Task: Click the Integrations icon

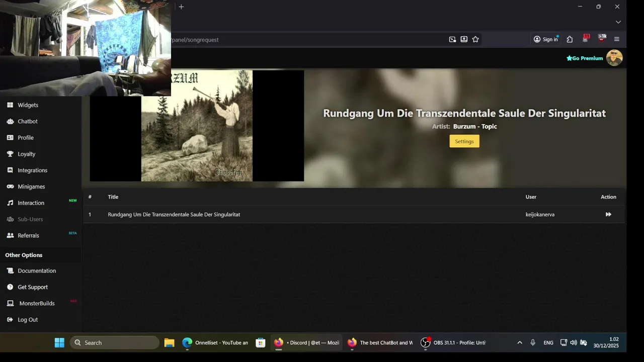Action: pyautogui.click(x=10, y=170)
